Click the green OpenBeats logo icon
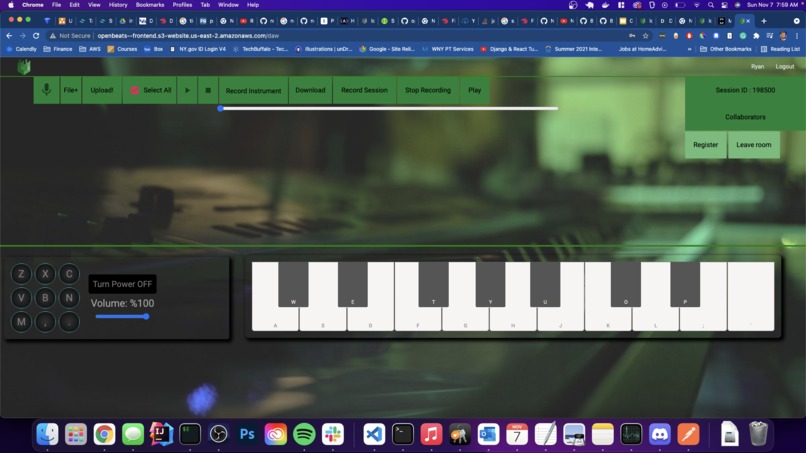Screen dimensions: 806x453 [x=24, y=67]
